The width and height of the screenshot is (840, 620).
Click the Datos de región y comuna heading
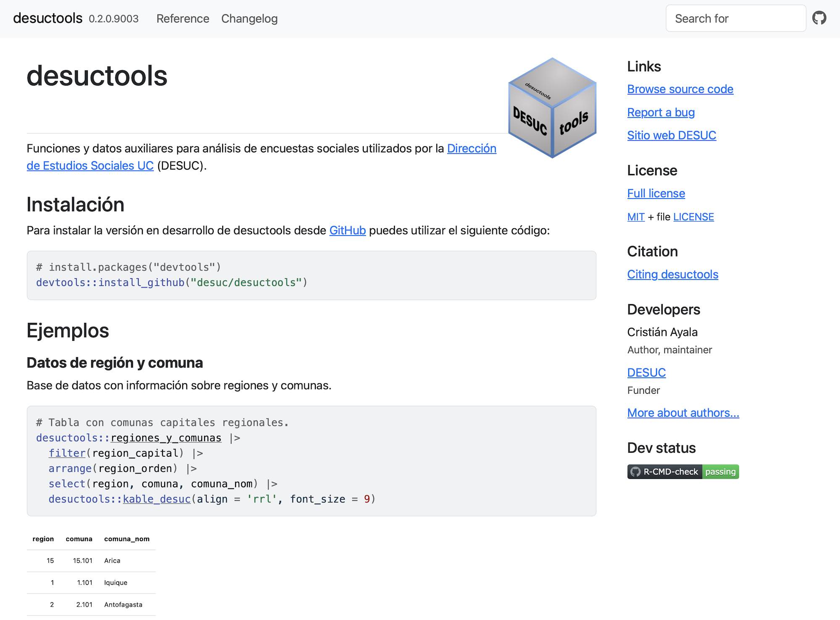[115, 363]
